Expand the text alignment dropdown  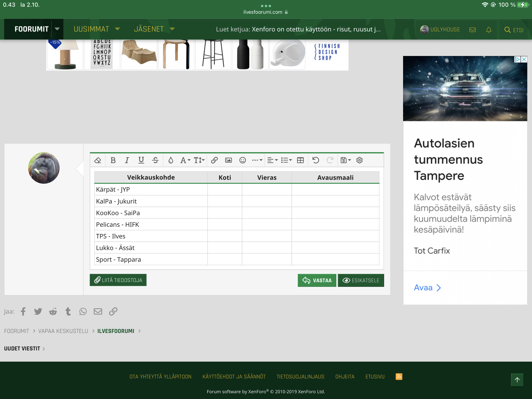272,160
